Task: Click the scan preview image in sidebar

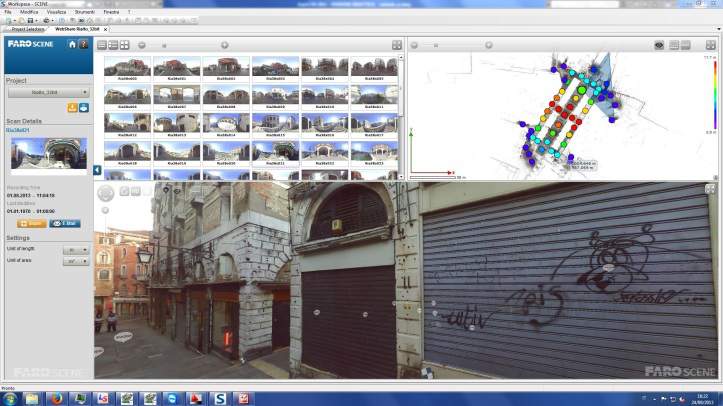Action: pos(49,153)
